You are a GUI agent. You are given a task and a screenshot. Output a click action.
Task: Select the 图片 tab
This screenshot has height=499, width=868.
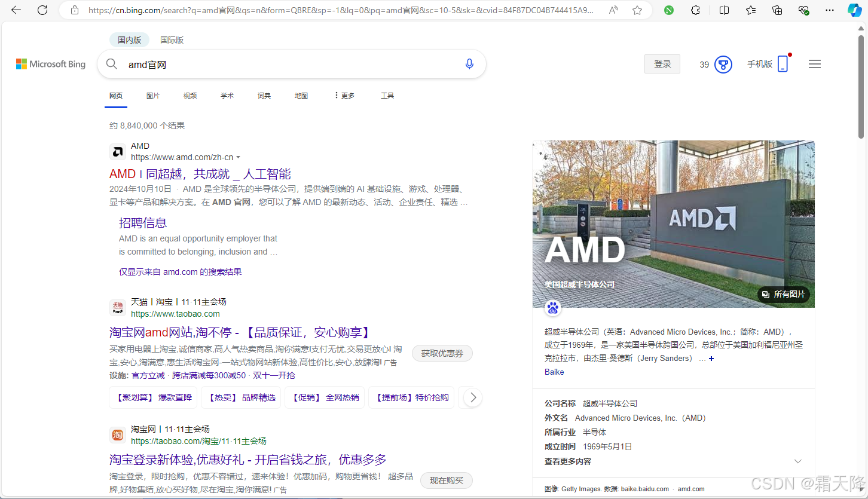(x=153, y=96)
